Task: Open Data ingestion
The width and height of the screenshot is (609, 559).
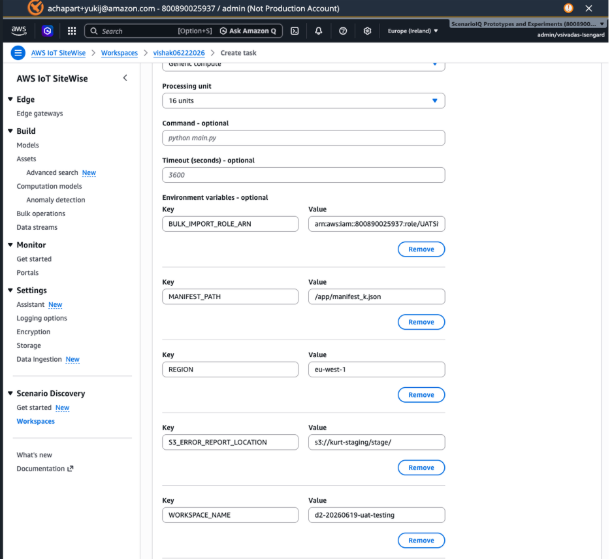Action: (x=39, y=359)
